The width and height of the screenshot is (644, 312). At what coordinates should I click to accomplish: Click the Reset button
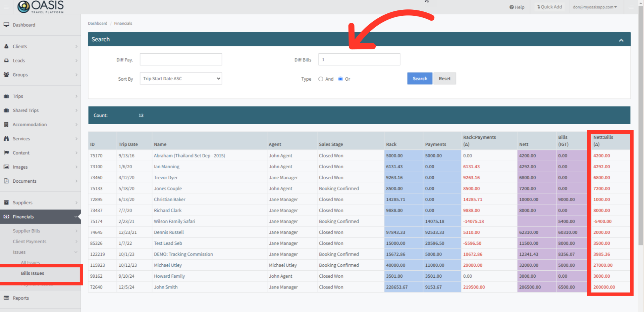point(444,79)
